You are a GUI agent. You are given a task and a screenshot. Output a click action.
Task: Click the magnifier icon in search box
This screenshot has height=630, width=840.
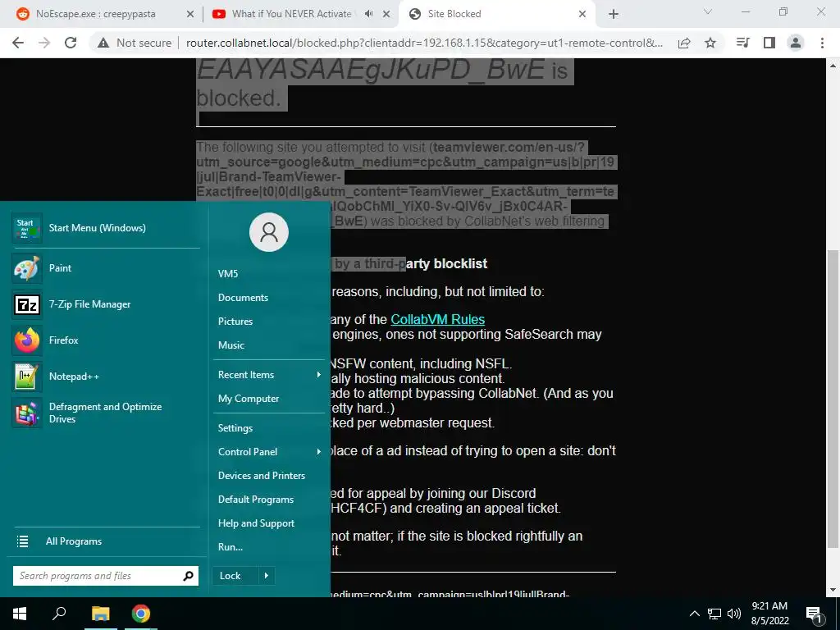pos(188,576)
